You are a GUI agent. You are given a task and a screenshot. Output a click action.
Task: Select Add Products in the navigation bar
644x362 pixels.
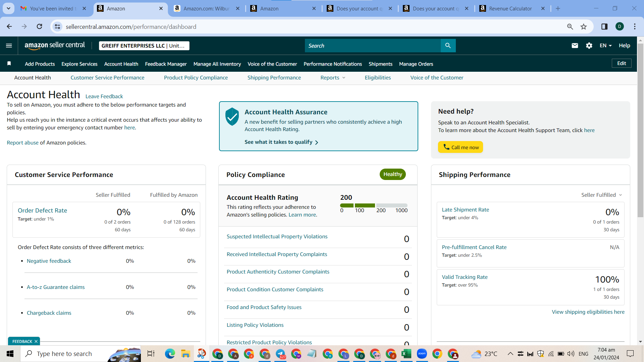(40, 64)
